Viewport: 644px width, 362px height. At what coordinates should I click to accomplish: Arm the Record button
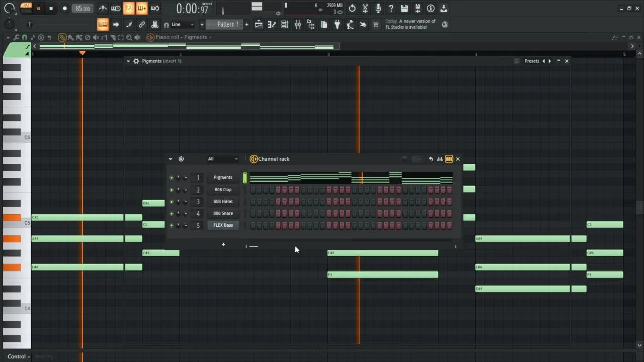pos(64,8)
